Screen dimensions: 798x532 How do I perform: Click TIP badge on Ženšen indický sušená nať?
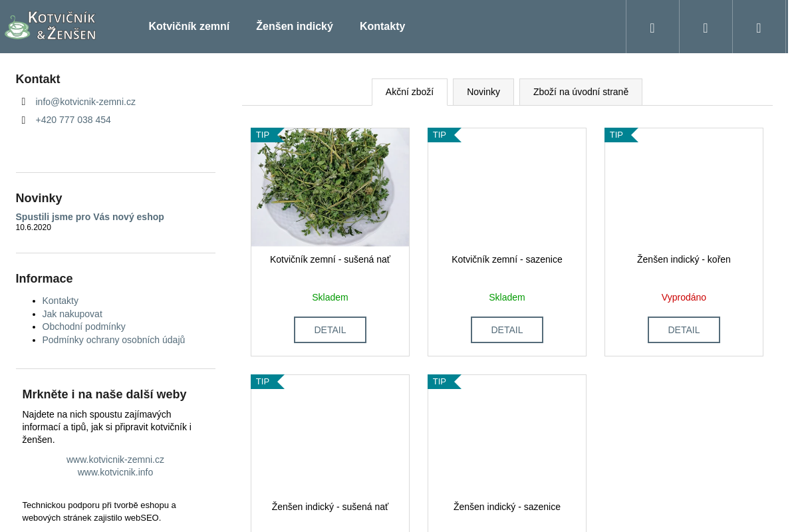(267, 382)
